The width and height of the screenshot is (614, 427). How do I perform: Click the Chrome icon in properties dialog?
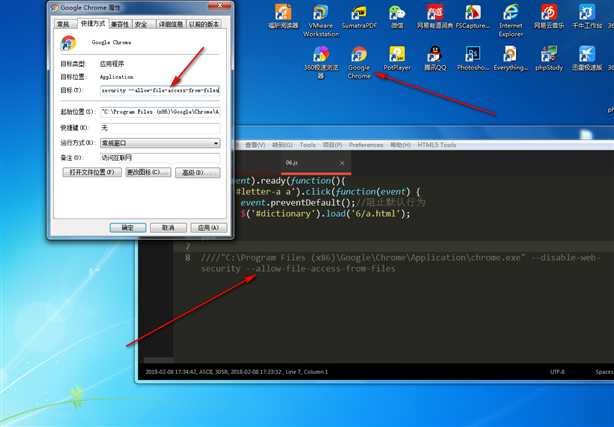pyautogui.click(x=69, y=43)
